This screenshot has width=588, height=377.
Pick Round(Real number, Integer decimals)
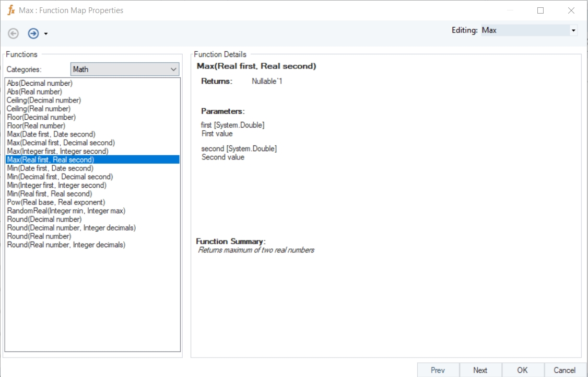point(66,245)
